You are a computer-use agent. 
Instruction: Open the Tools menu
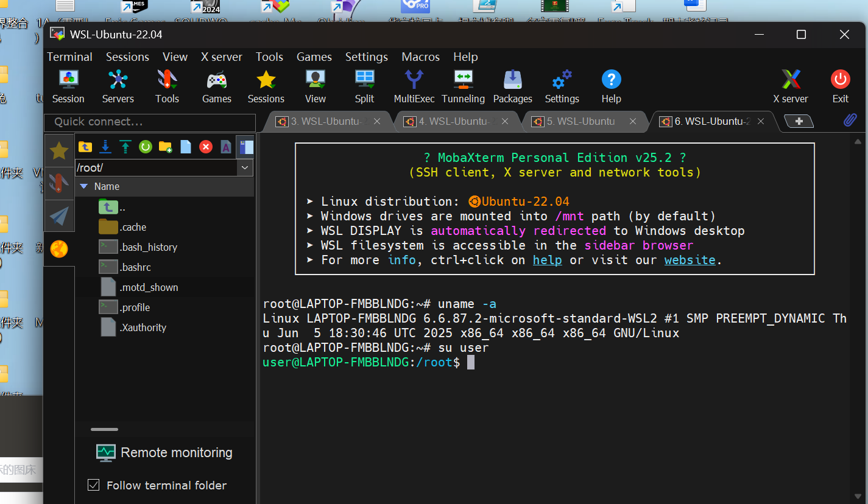(269, 57)
